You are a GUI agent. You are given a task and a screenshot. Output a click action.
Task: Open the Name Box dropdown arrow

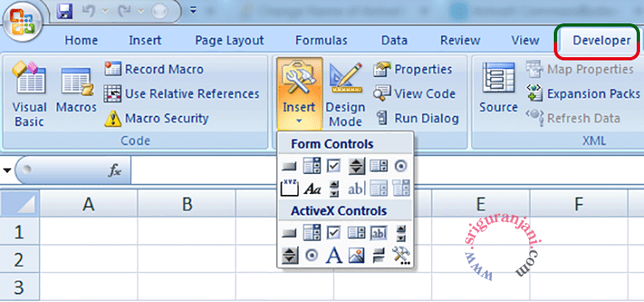pos(7,170)
